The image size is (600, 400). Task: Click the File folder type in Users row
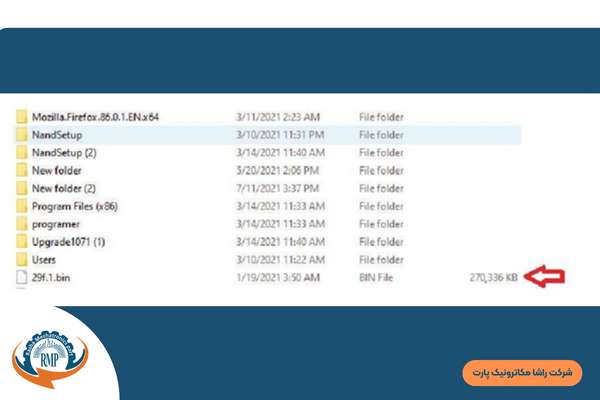pyautogui.click(x=382, y=259)
